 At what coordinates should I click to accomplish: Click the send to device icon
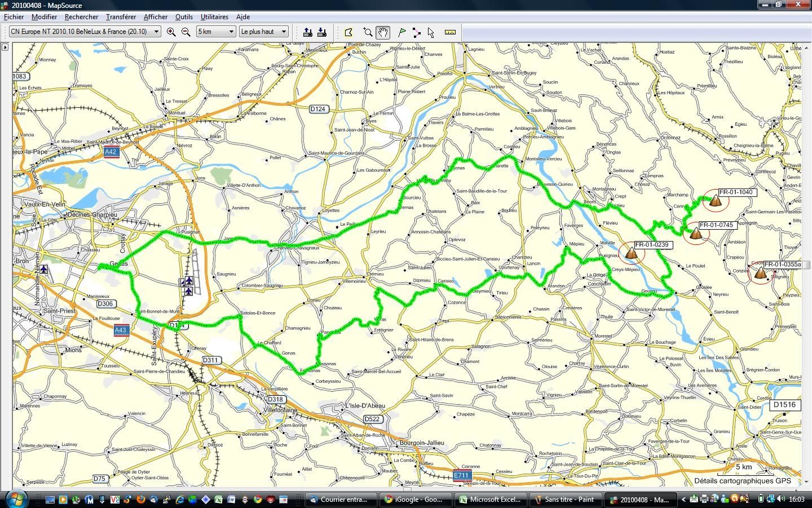pyautogui.click(x=308, y=32)
